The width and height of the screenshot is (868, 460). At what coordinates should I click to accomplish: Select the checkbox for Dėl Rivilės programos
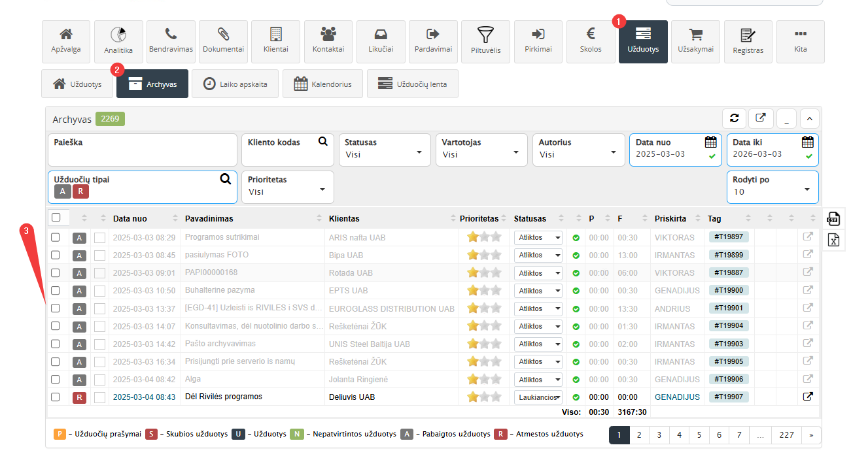tap(56, 397)
